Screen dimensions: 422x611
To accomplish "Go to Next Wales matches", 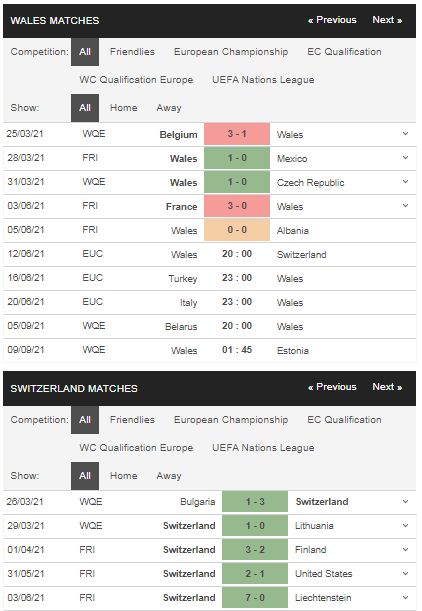I will (x=387, y=20).
